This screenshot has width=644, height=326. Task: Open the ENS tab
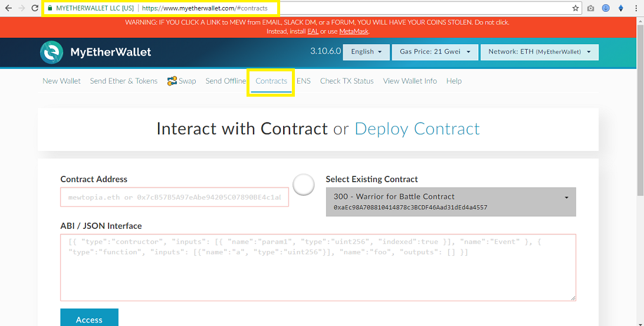point(304,81)
